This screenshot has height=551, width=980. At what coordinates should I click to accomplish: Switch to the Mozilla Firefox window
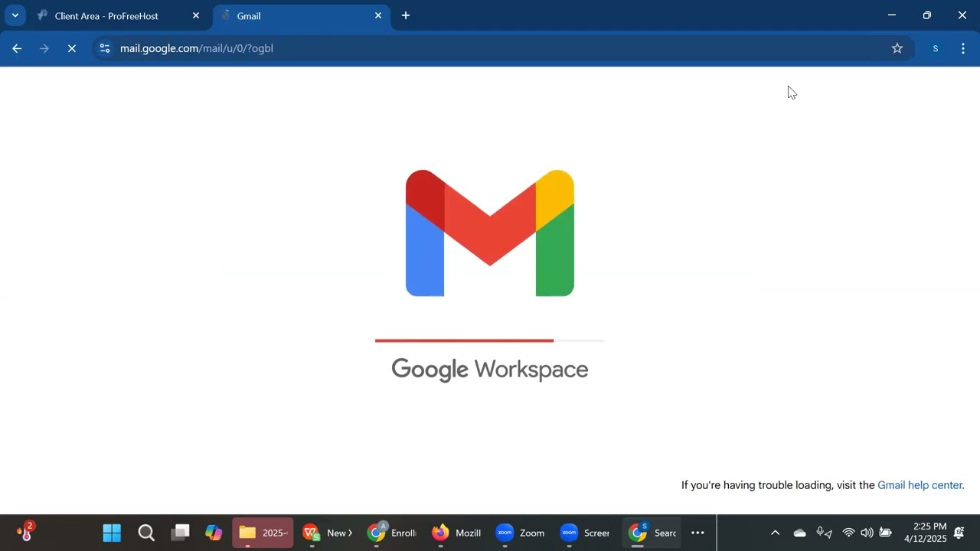(x=456, y=533)
